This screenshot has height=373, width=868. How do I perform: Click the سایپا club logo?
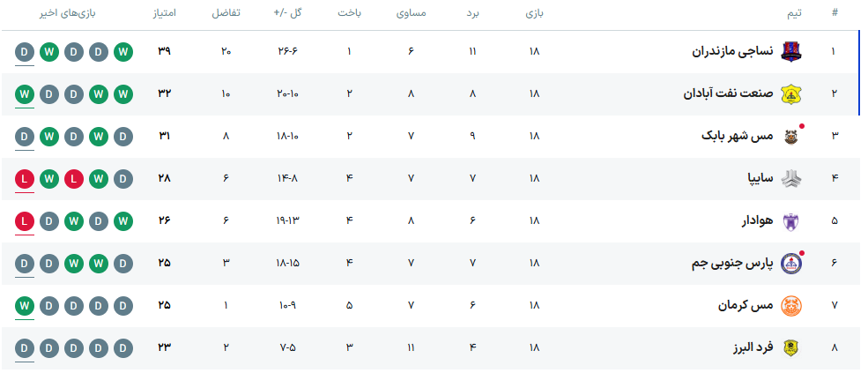pyautogui.click(x=790, y=178)
